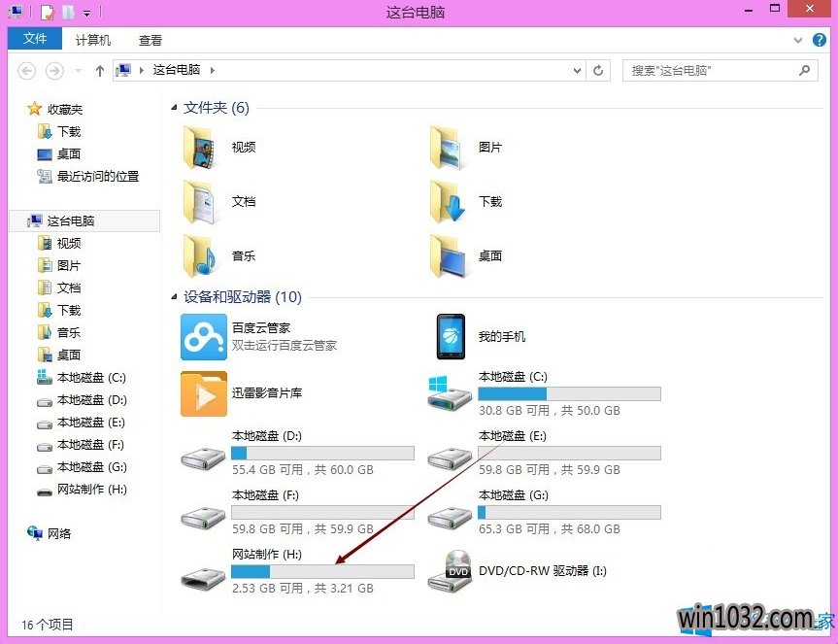Select 网络 in the navigation pane
The height and width of the screenshot is (644, 838).
[58, 533]
